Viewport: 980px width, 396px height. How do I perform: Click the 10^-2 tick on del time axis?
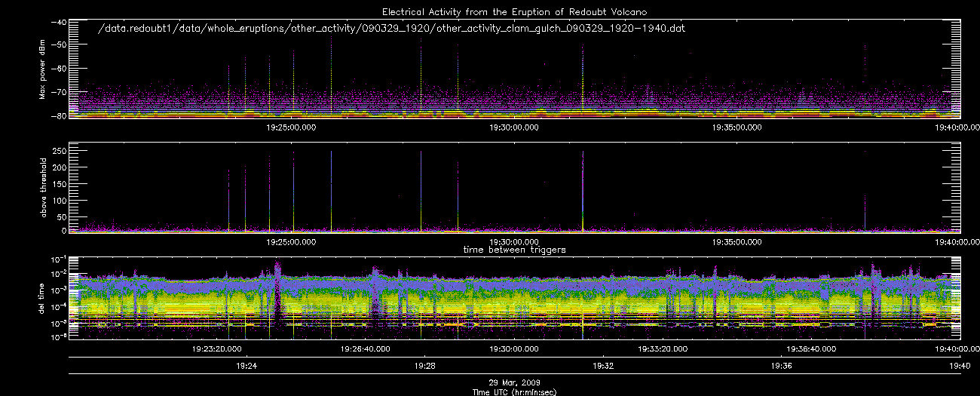tap(57, 274)
